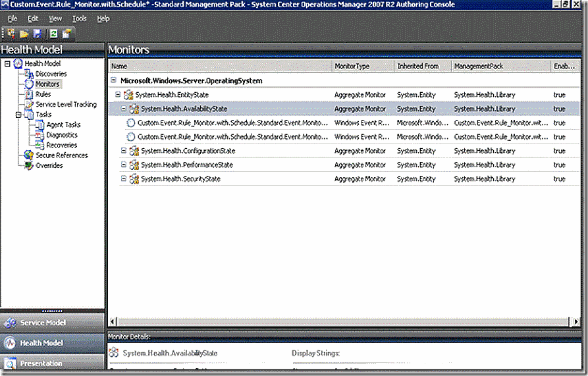Click the Diagnostics tree icon
Image resolution: width=588 pixels, height=376 pixels.
click(x=40, y=135)
